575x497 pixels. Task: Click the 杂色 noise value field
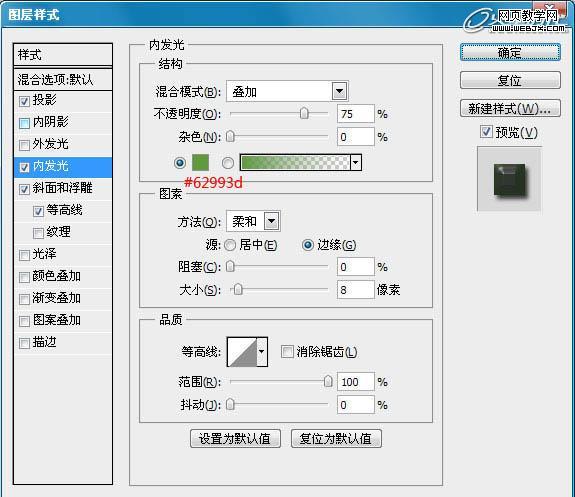tap(356, 137)
